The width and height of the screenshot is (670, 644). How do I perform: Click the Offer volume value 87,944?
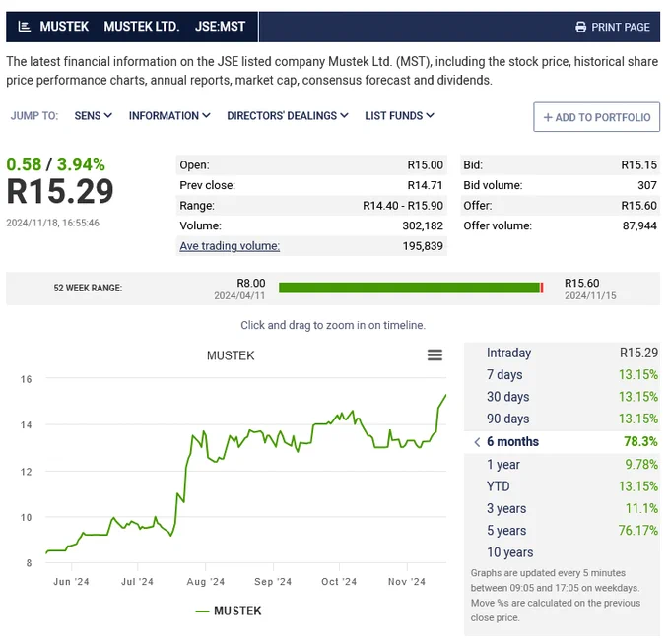tap(639, 225)
